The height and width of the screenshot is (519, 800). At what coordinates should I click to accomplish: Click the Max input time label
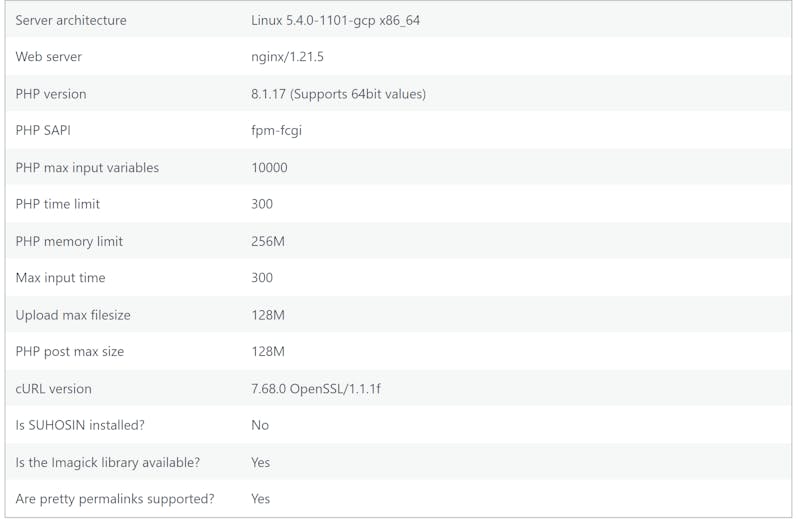60,278
